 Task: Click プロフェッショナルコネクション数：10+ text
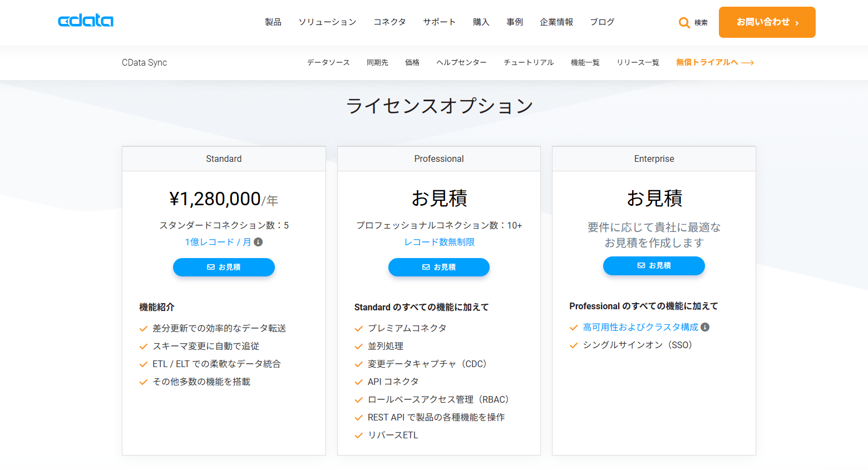439,225
